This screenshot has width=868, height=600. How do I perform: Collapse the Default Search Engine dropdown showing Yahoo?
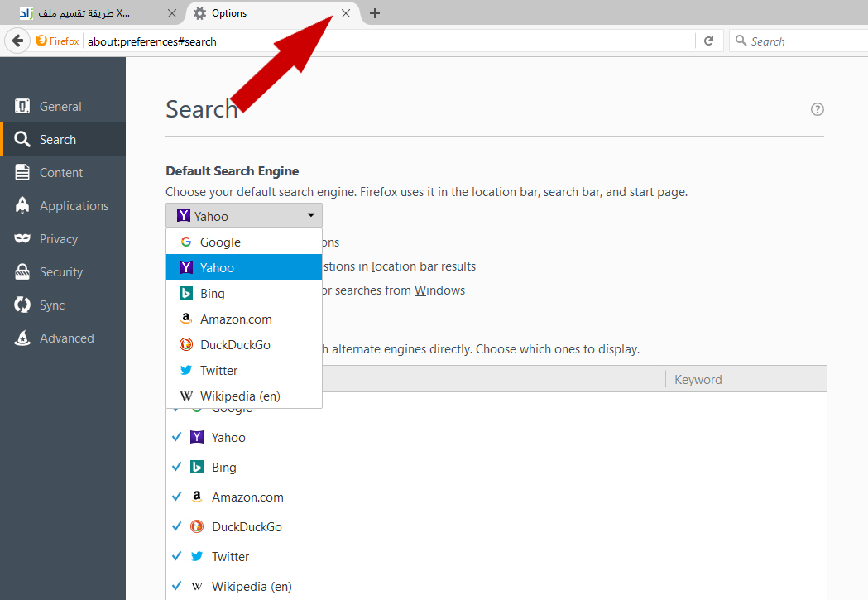pos(244,216)
